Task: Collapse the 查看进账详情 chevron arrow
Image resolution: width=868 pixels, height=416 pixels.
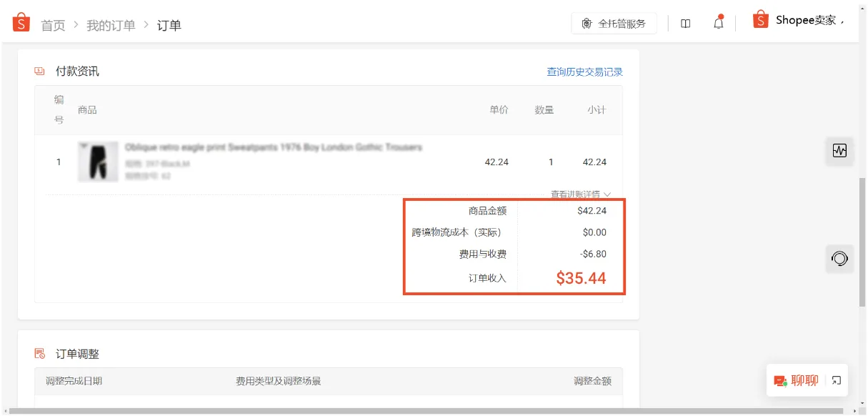Action: (x=607, y=194)
